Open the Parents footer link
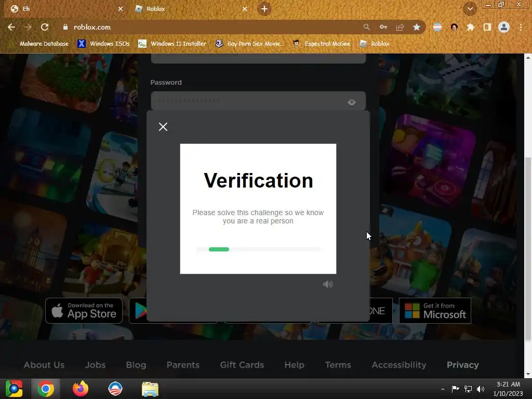This screenshot has height=399, width=532. [183, 365]
